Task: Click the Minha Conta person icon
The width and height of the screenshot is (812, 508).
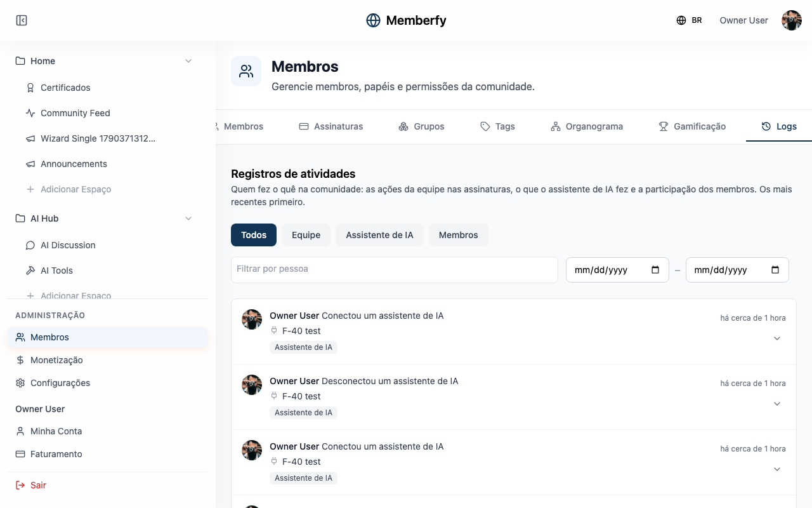Action: point(20,431)
